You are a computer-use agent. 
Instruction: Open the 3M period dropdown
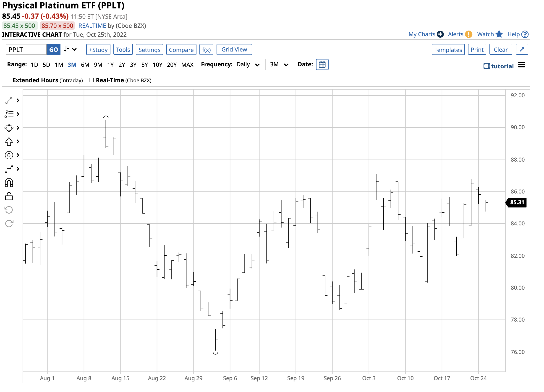(x=280, y=65)
